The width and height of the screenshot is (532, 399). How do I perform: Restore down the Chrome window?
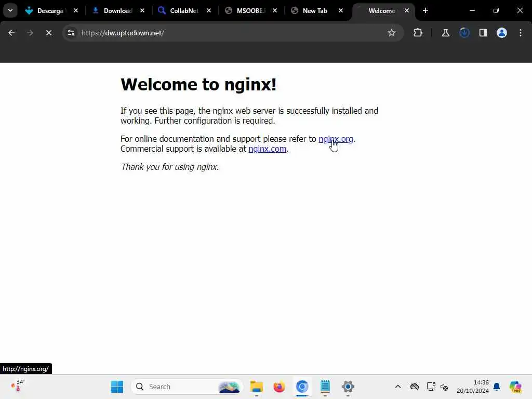[496, 10]
